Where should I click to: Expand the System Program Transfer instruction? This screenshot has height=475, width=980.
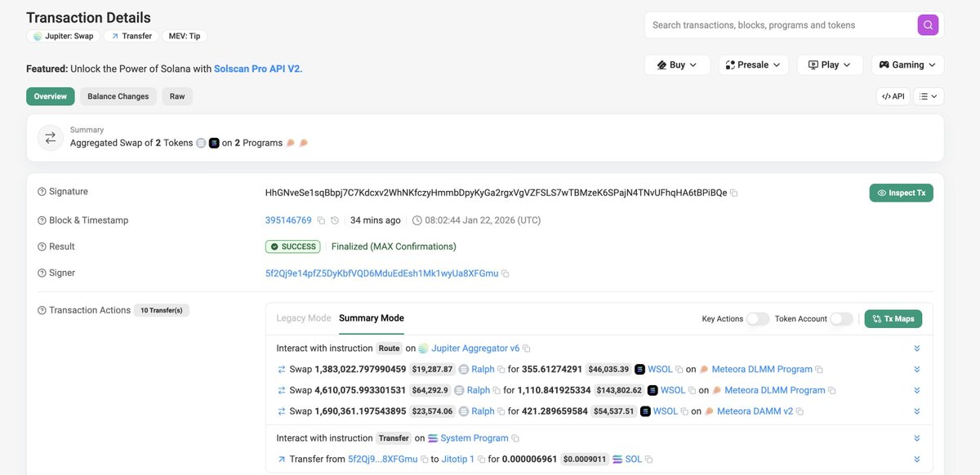click(x=917, y=438)
